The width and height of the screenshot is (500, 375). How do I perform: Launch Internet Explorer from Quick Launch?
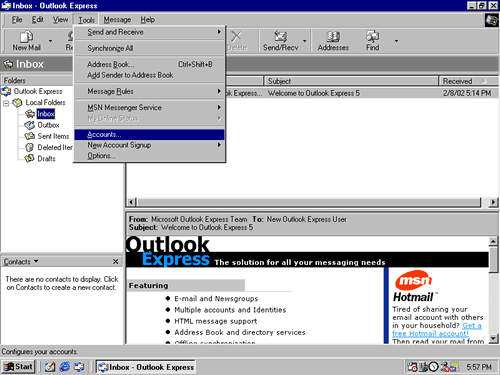click(64, 367)
